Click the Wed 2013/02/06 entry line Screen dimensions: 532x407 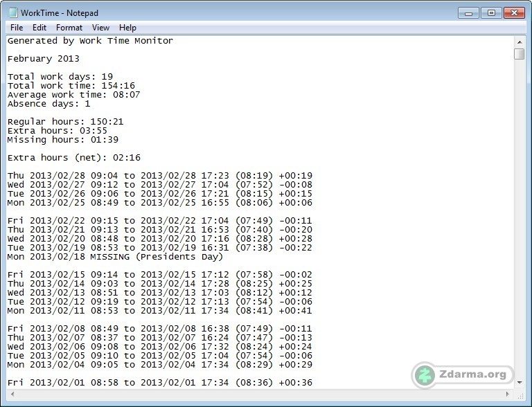pos(160,346)
